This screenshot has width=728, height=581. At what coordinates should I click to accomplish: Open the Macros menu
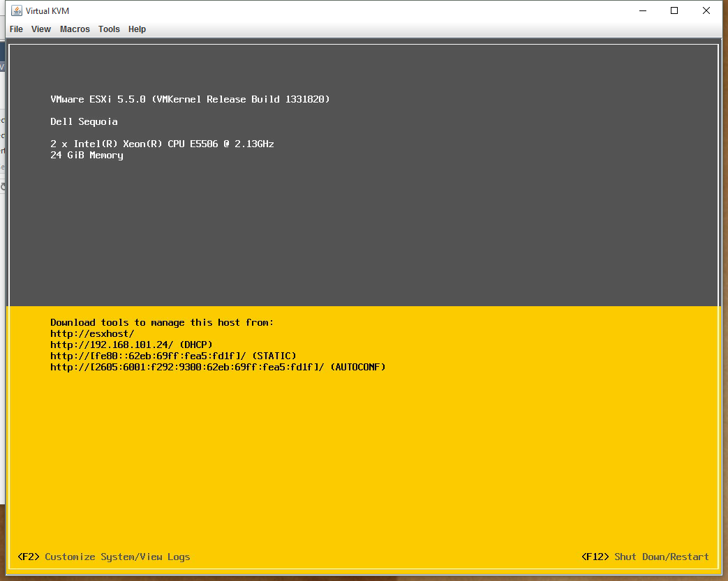pyautogui.click(x=75, y=29)
